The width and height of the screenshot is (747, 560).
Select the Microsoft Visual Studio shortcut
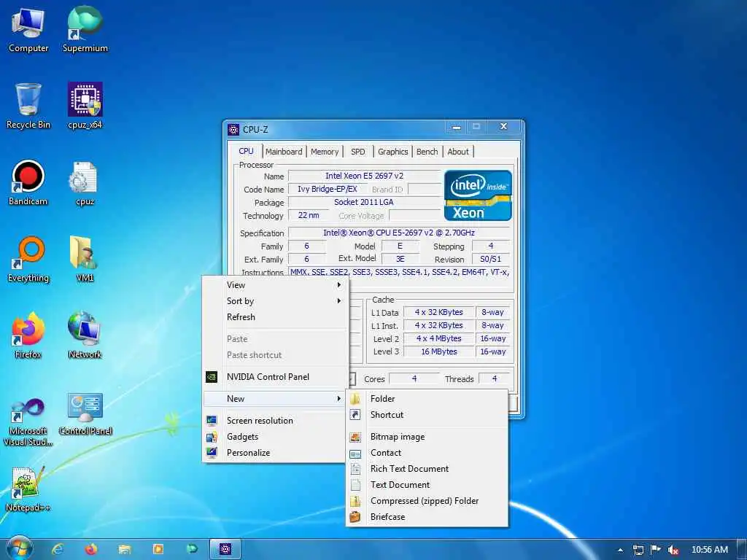[x=28, y=423]
